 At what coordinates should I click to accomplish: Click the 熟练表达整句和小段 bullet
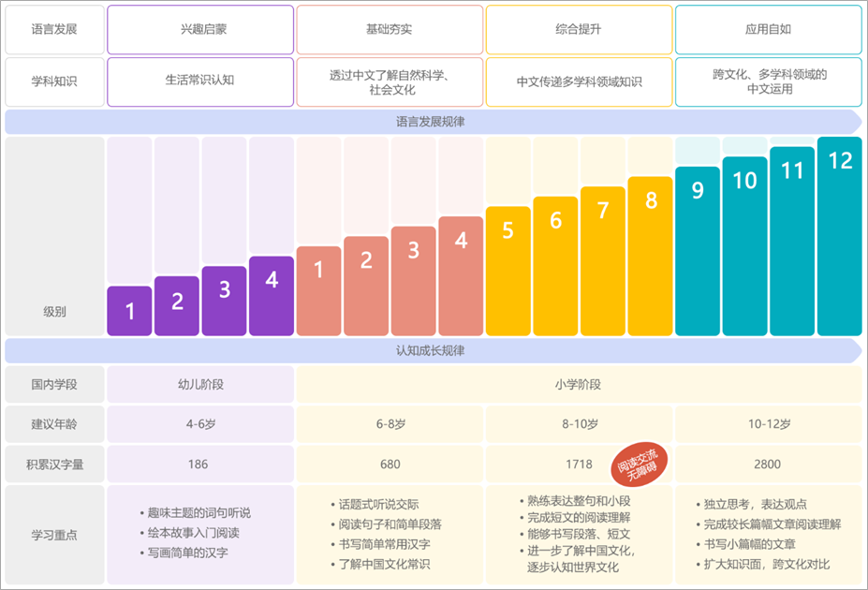[x=575, y=501]
